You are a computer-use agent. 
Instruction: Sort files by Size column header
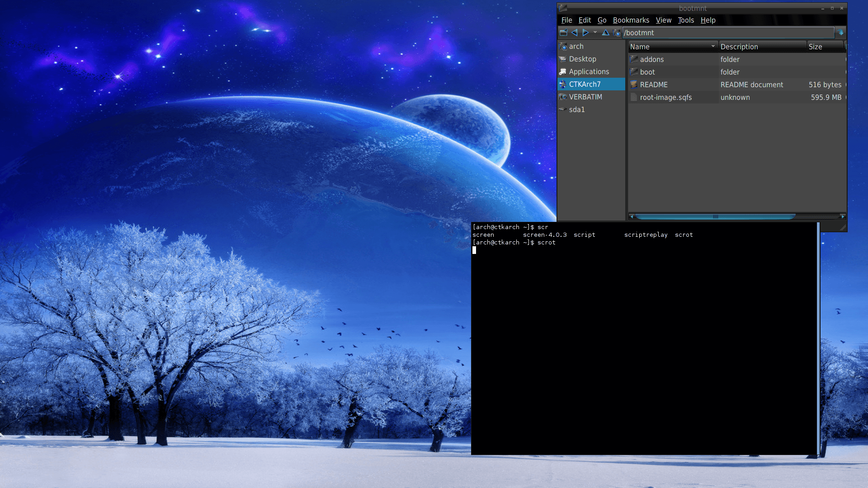point(825,47)
